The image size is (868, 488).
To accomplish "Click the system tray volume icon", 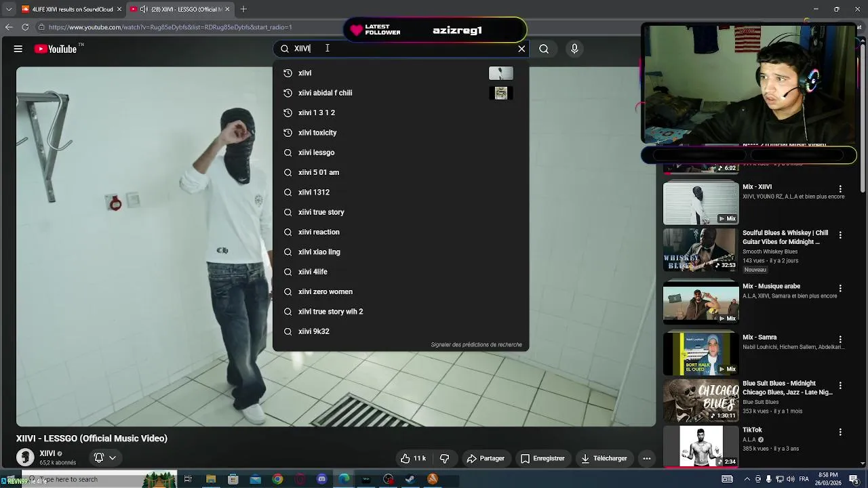I will pos(789,479).
